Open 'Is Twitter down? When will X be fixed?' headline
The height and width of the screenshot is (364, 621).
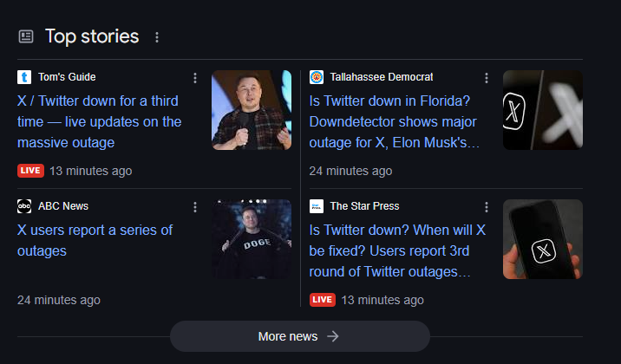pyautogui.click(x=396, y=250)
